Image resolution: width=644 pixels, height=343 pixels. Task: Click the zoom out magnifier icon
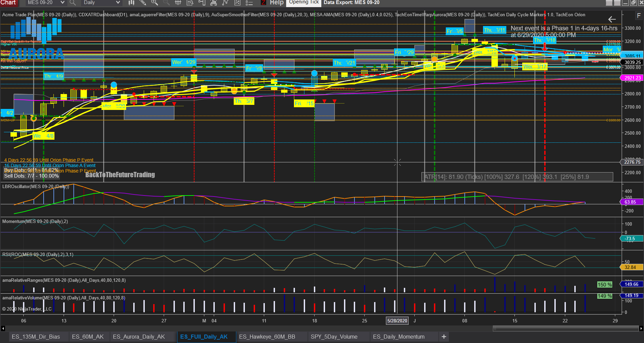pyautogui.click(x=166, y=3)
